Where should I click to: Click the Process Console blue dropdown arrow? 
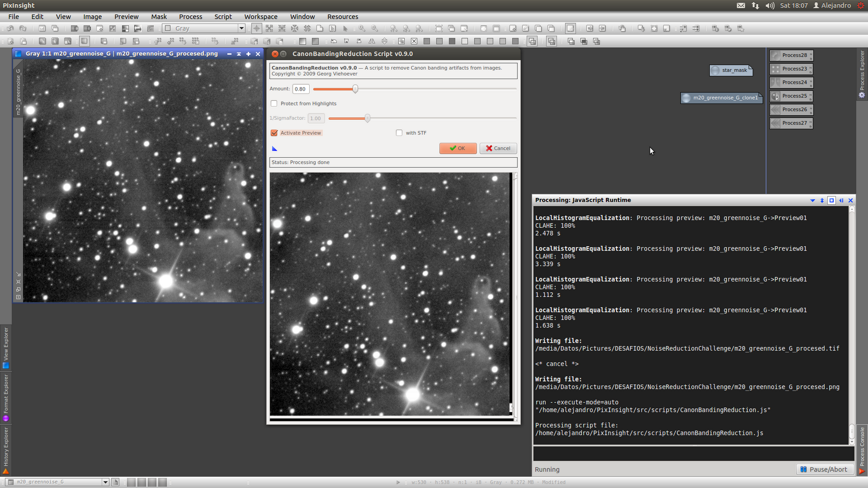coord(813,200)
